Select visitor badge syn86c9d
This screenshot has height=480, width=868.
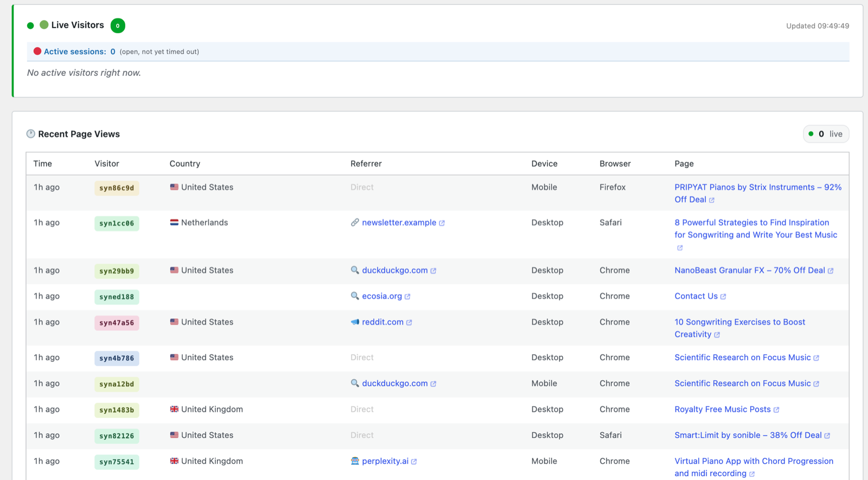(x=117, y=188)
